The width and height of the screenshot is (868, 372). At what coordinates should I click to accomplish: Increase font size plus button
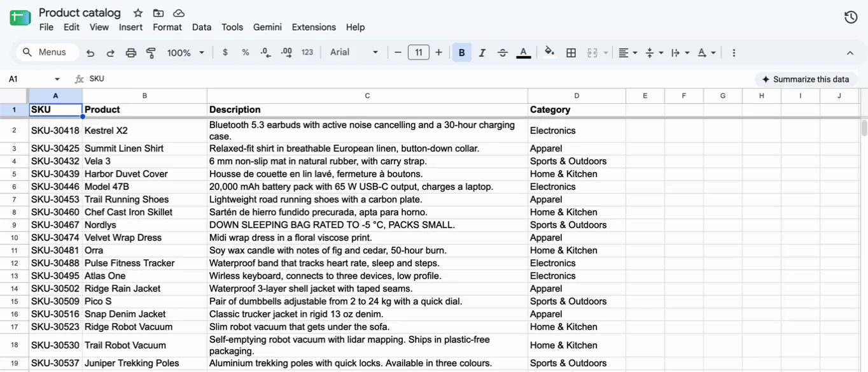tap(438, 53)
